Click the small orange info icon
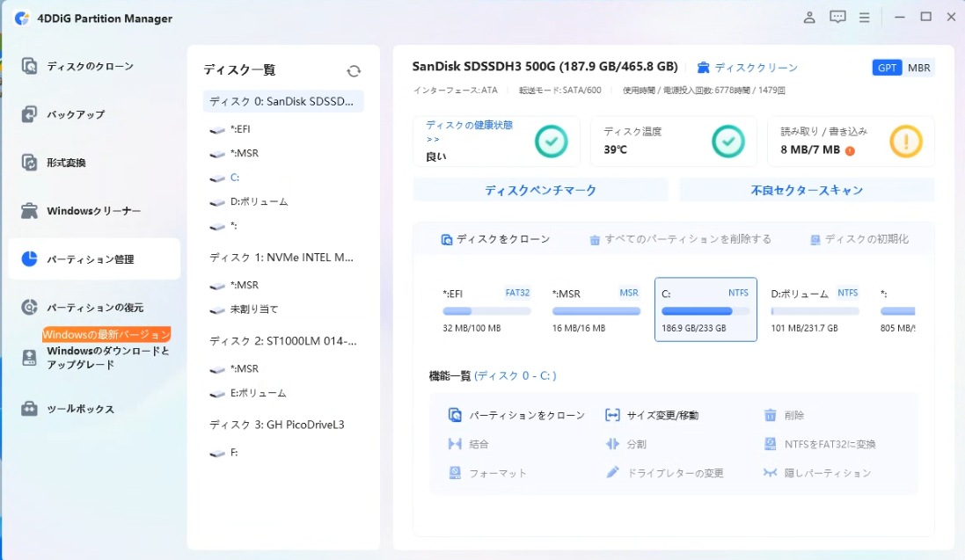This screenshot has height=560, width=965. point(850,151)
